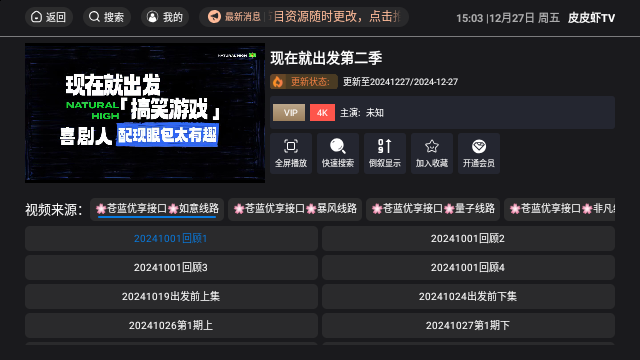Click the title 现在就出发第二季
The height and width of the screenshot is (360, 640).
pyautogui.click(x=326, y=58)
